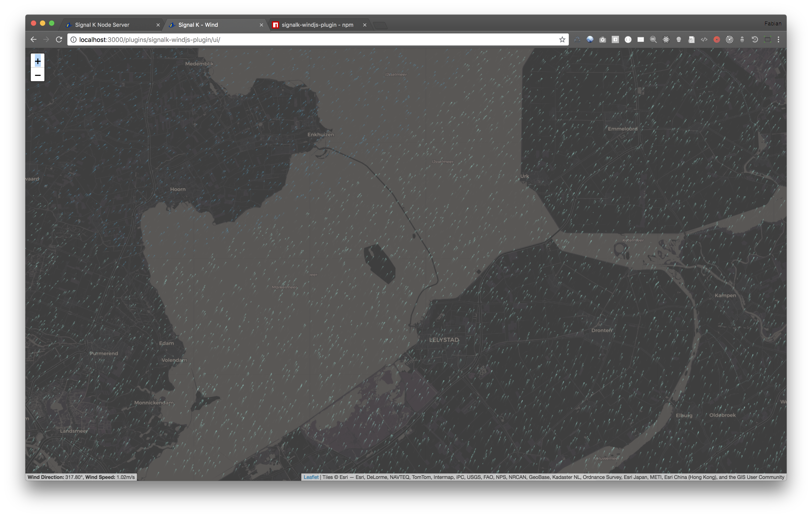Image resolution: width=812 pixels, height=517 pixels.
Task: Open the JSON braces extension icon
Action: (628, 39)
